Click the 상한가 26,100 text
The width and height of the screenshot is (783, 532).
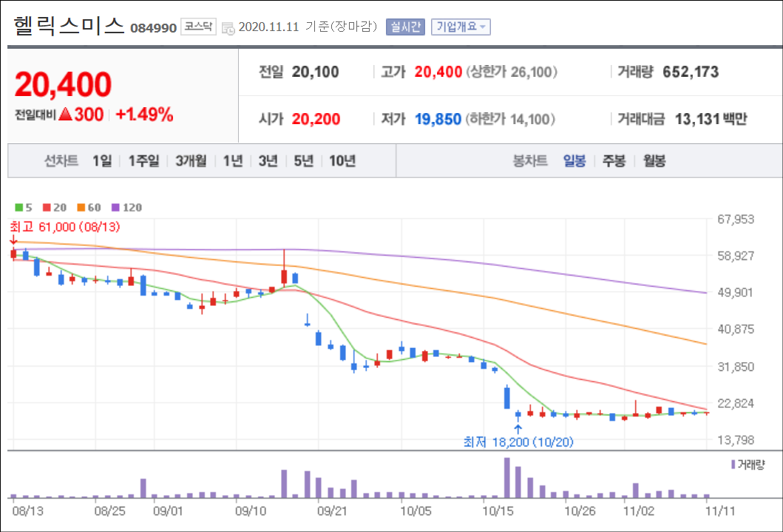coord(512,72)
